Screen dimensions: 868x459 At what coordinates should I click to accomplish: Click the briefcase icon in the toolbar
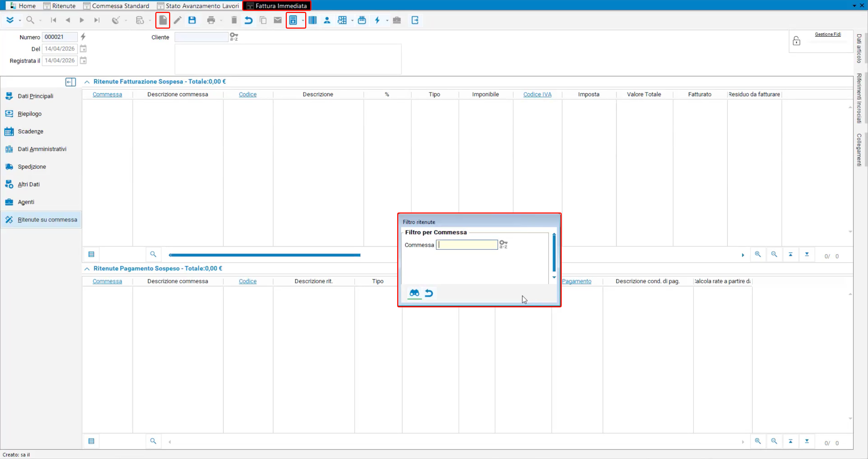coord(397,20)
